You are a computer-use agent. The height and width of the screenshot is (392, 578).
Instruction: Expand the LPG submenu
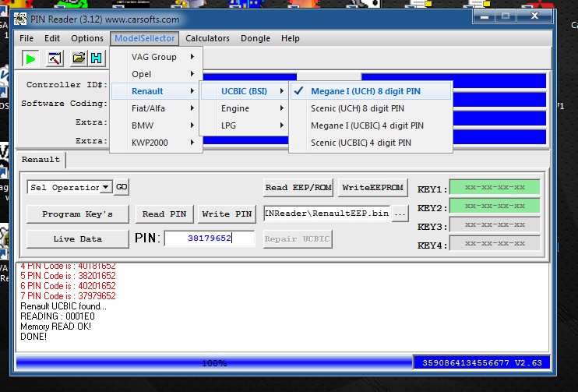click(244, 125)
